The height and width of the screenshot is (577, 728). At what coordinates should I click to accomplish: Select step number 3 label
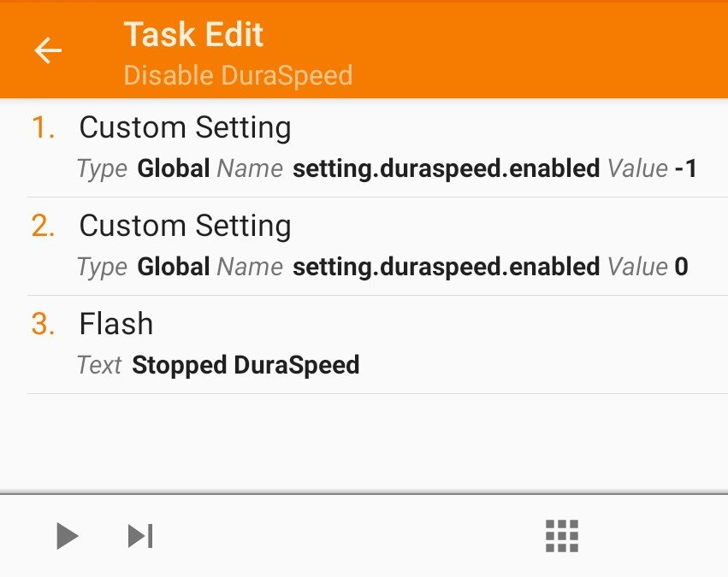44,324
